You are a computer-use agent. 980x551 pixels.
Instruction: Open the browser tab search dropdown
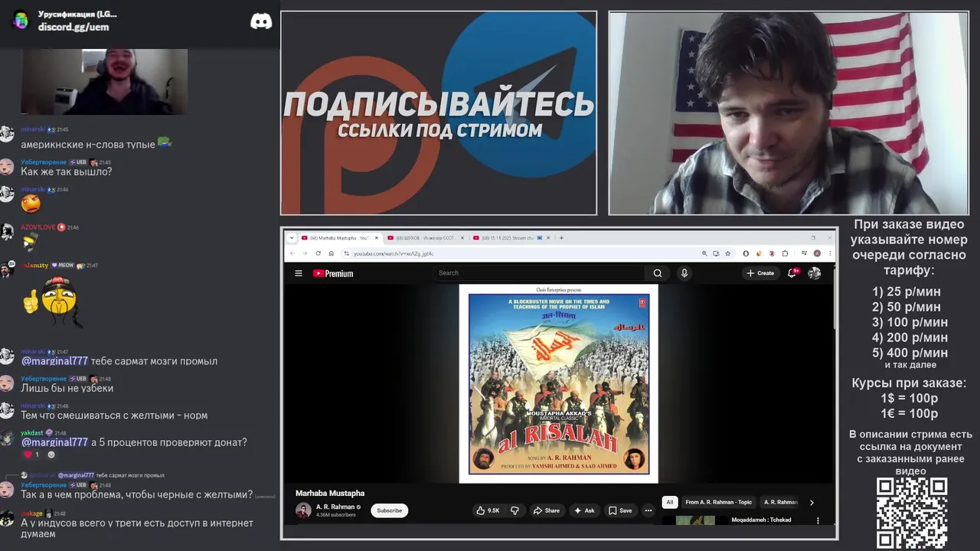point(291,238)
